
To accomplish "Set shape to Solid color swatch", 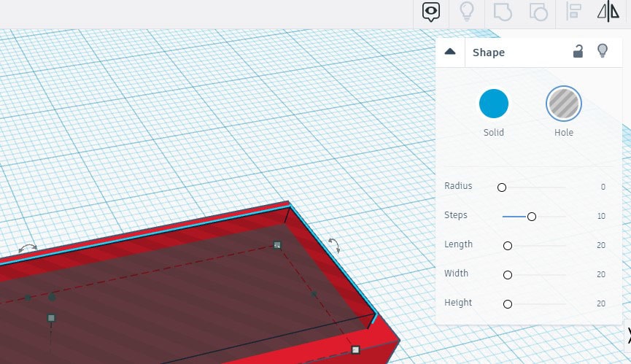I will (493, 104).
